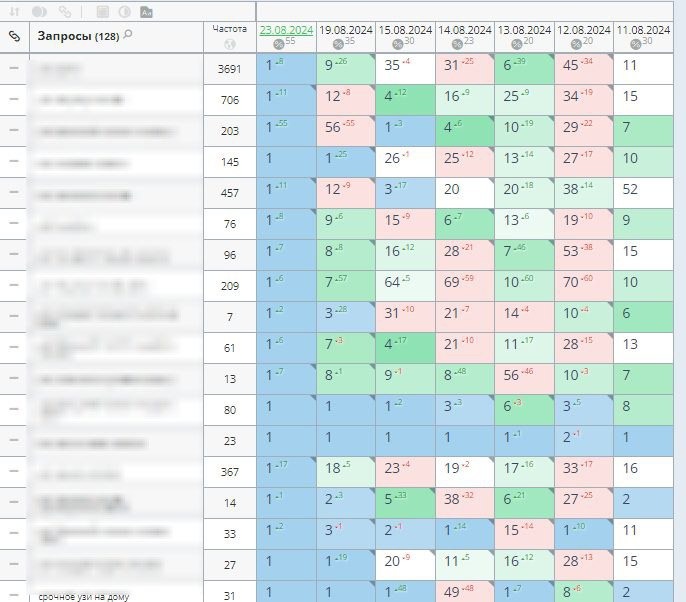The height and width of the screenshot is (602, 686).
Task: Click the text case 'Aa' toolbar icon
Action: pos(146,12)
